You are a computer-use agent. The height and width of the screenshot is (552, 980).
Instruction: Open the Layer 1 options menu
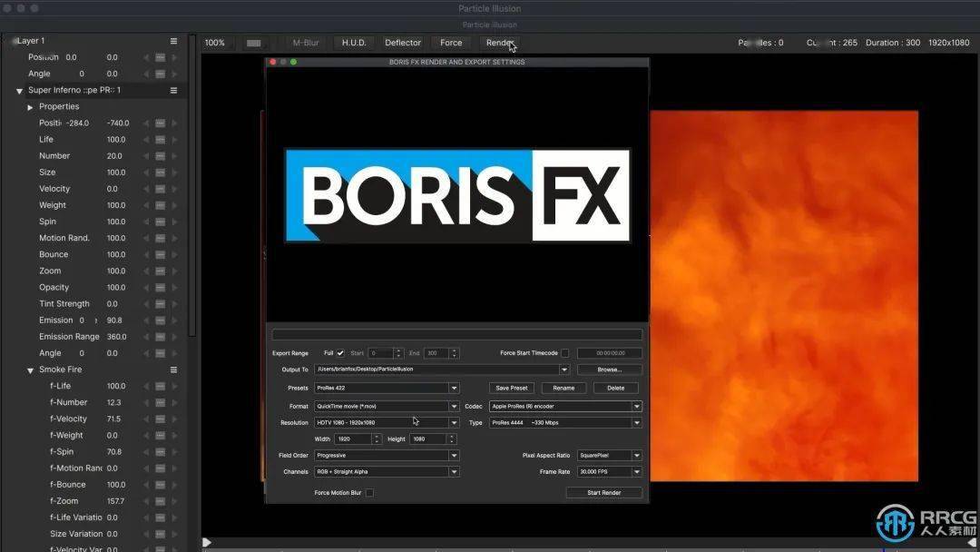172,40
